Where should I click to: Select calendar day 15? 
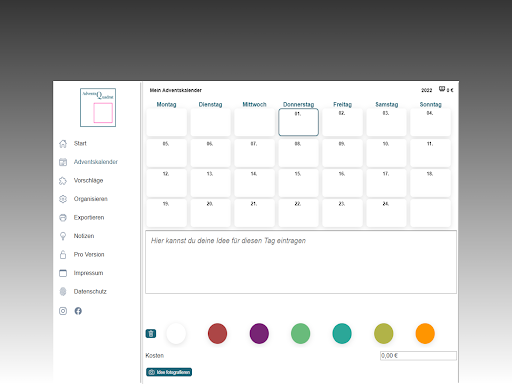298,183
